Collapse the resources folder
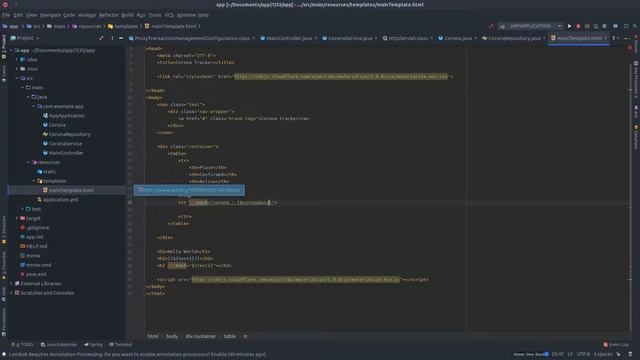 point(28,162)
